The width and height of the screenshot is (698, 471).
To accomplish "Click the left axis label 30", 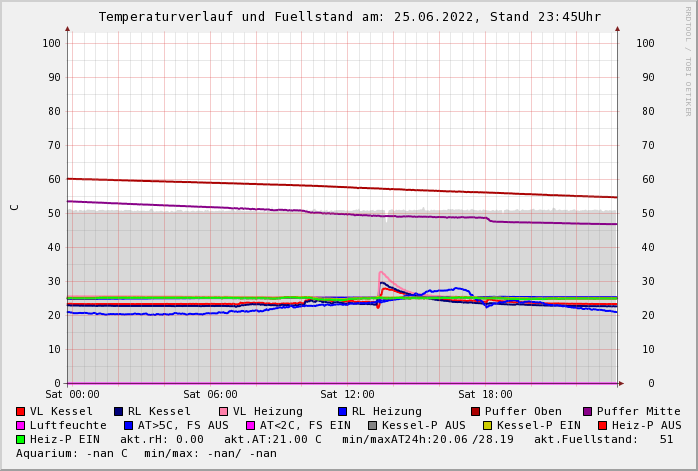I will [x=54, y=281].
